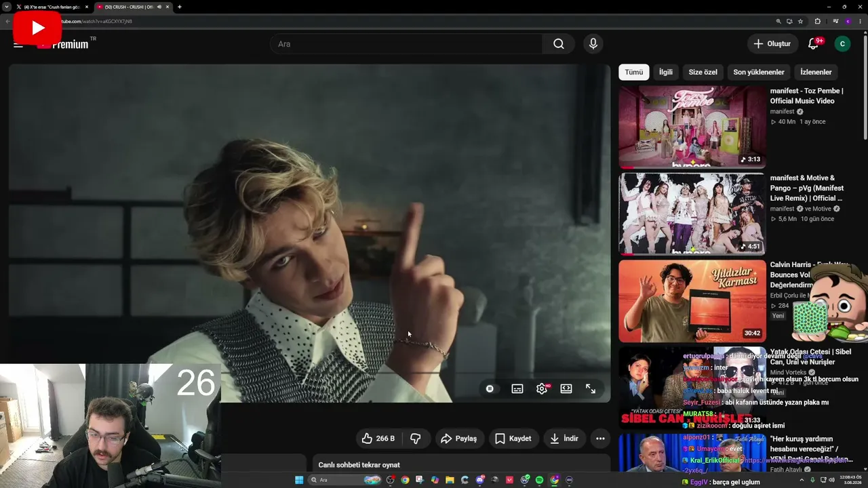Viewport: 868px width, 488px height.
Task: Open manifest - Toz Pembe video title
Action: click(807, 96)
